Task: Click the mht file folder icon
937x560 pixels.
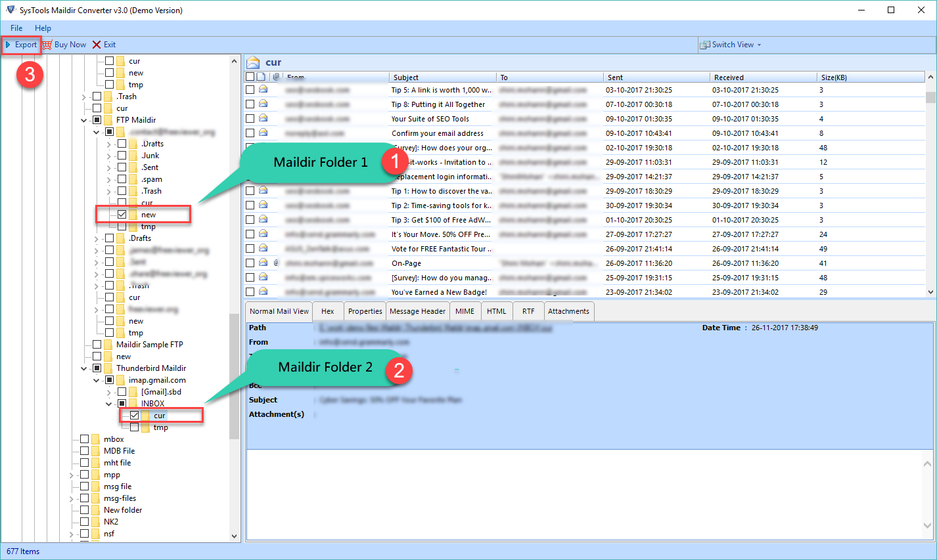Action: pos(96,463)
